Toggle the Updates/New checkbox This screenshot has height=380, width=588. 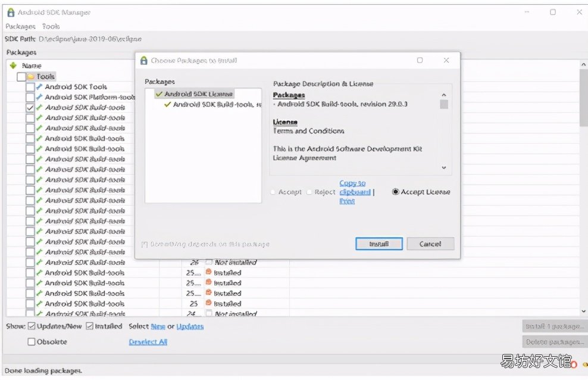32,326
